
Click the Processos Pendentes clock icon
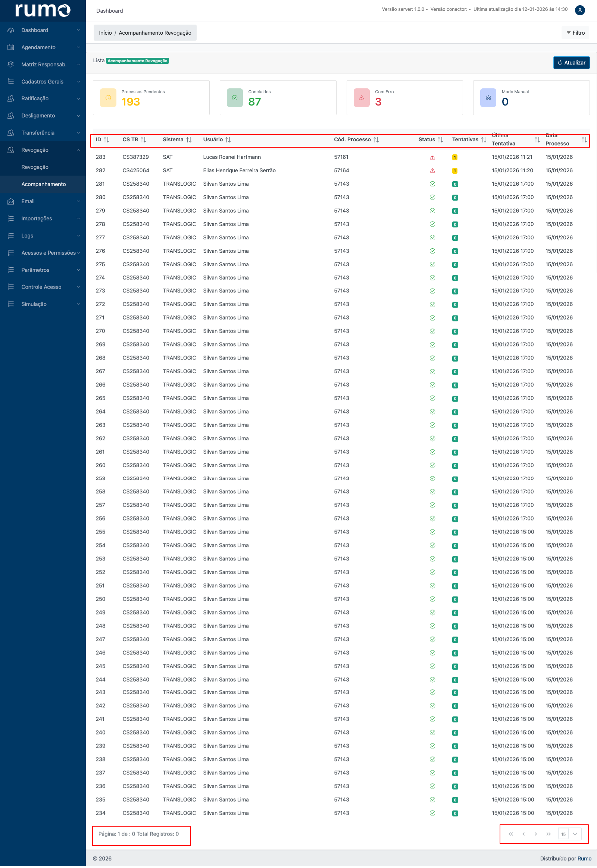108,98
